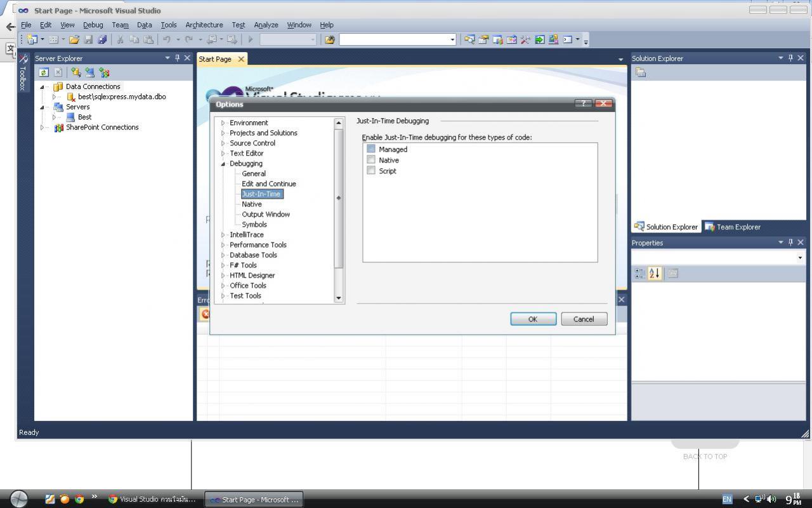The height and width of the screenshot is (508, 812).
Task: Select General under Debugging
Action: point(254,173)
